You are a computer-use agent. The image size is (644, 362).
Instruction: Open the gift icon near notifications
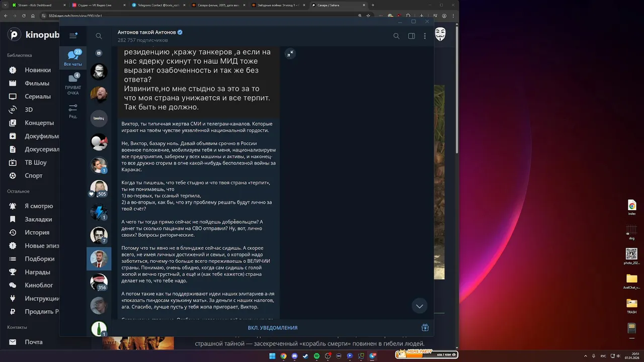tap(425, 328)
